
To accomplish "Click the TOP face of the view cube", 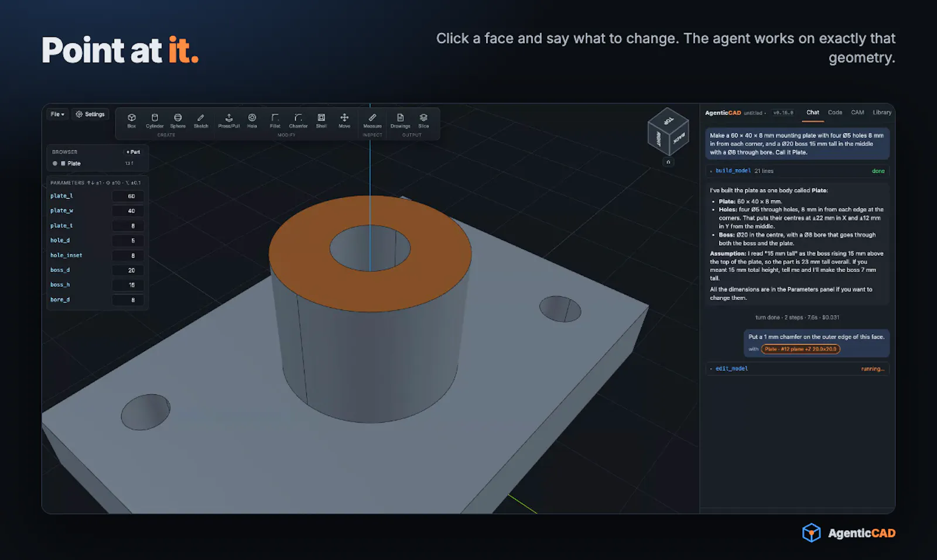I will pos(668,121).
